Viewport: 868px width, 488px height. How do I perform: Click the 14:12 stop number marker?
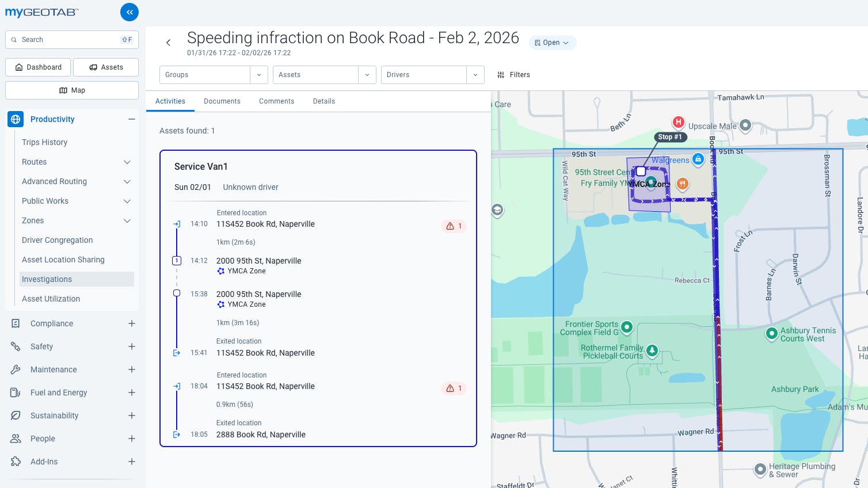click(177, 261)
